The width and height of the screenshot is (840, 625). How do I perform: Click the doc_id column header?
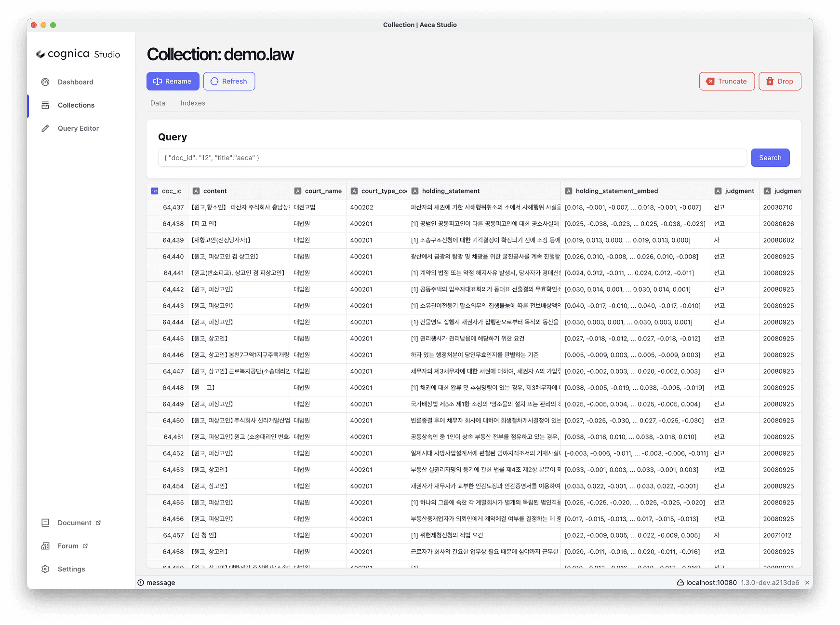point(171,191)
